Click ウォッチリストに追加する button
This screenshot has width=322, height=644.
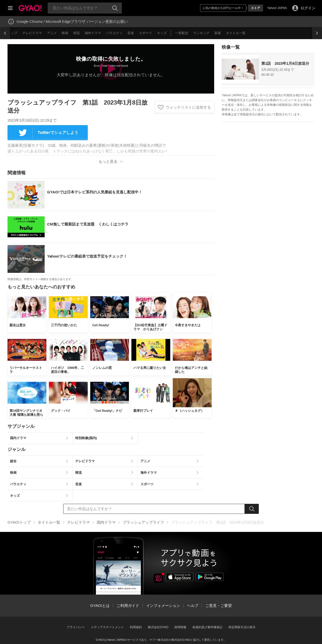point(184,107)
